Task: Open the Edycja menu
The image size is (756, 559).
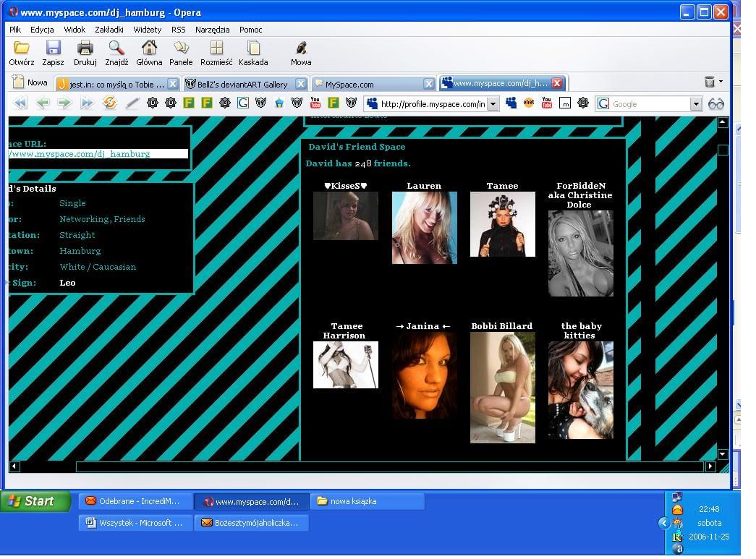Action: 42,30
